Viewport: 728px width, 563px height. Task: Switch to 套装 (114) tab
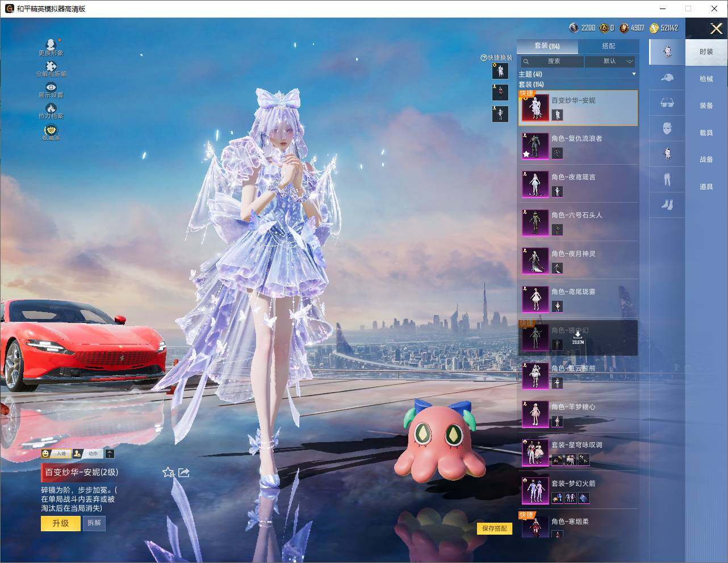547,46
